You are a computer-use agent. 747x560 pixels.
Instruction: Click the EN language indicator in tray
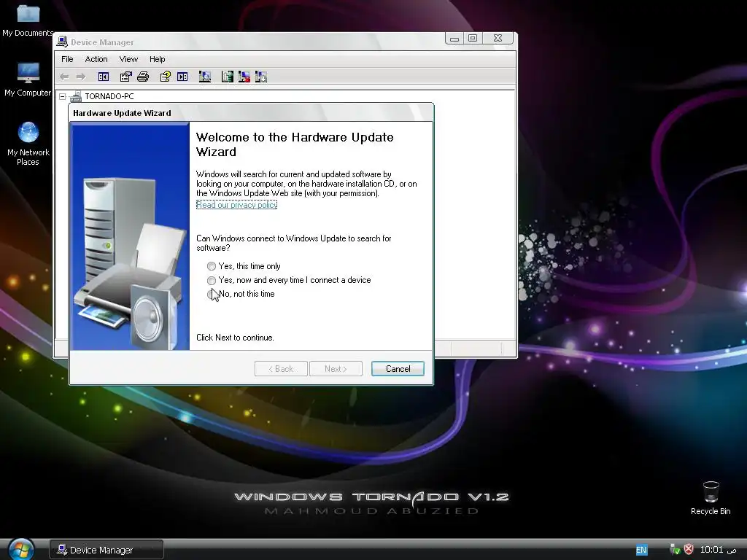tap(641, 550)
